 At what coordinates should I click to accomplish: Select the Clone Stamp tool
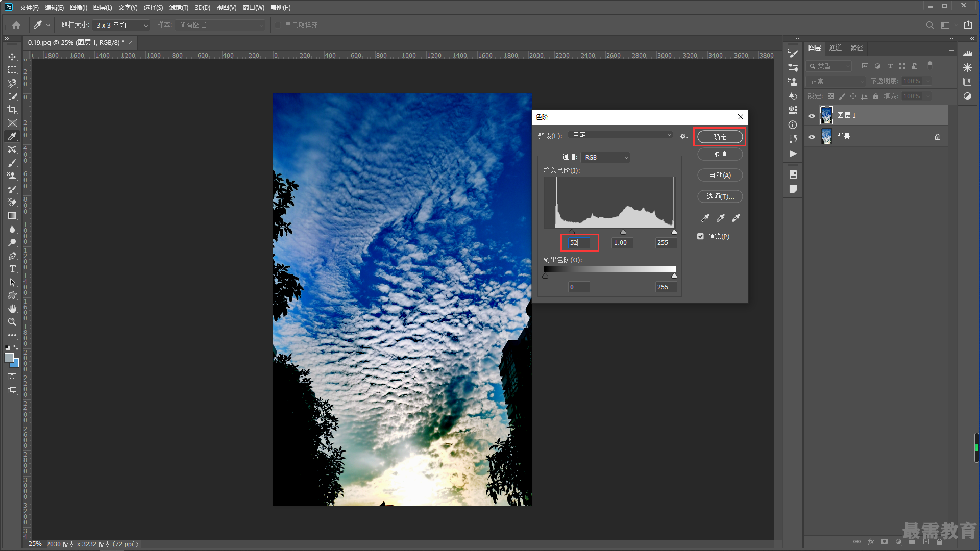click(x=12, y=176)
